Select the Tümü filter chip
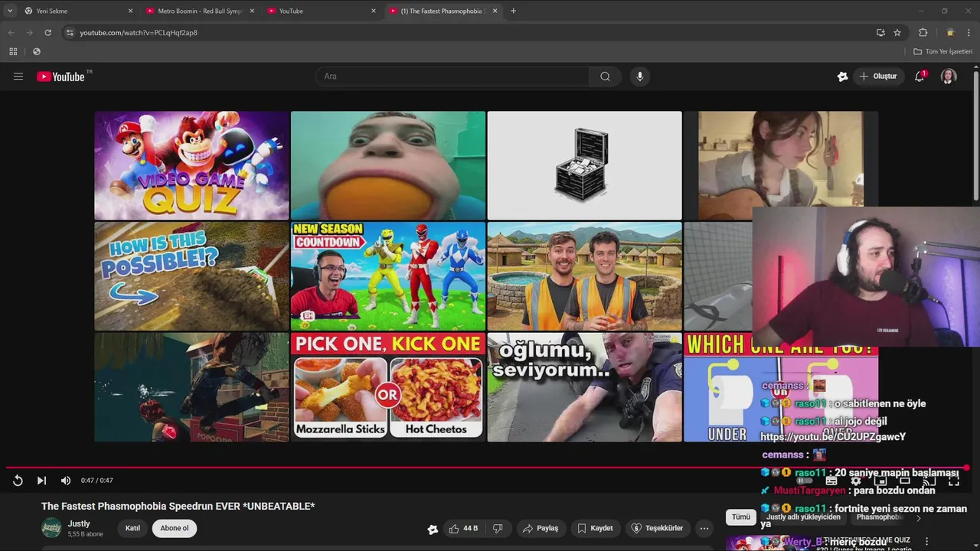This screenshot has width=980, height=551. [741, 517]
